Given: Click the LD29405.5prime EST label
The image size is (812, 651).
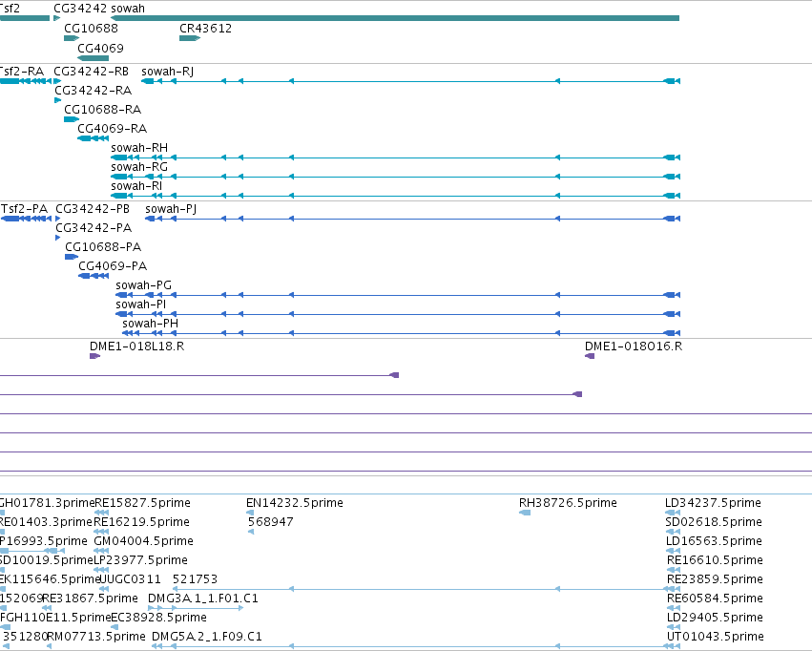Looking at the screenshot, I should (x=716, y=618).
